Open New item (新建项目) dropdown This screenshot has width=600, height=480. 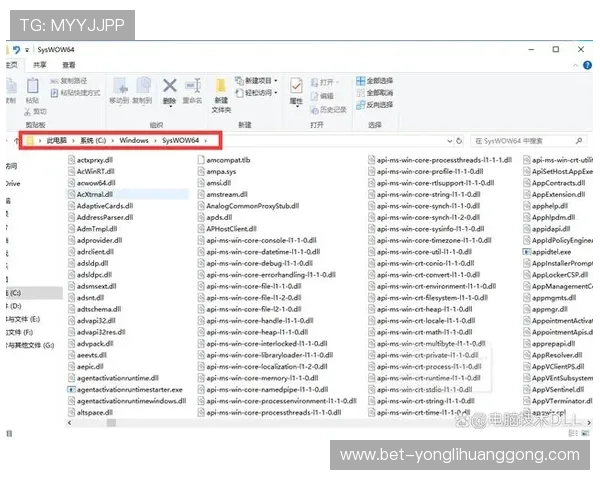tap(256, 81)
